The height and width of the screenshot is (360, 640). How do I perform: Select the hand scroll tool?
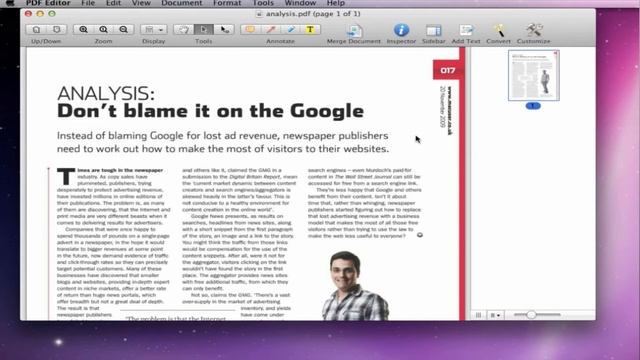(184, 29)
